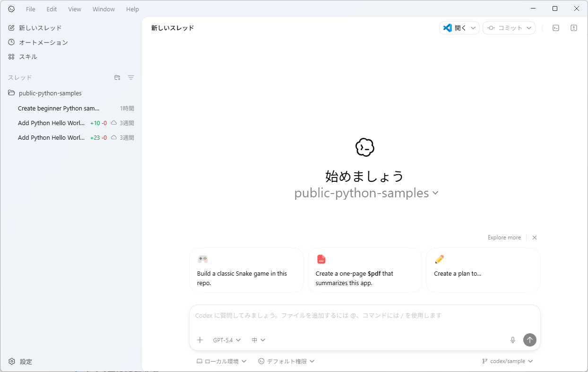Open the File menu
The height and width of the screenshot is (372, 588).
pyautogui.click(x=30, y=9)
